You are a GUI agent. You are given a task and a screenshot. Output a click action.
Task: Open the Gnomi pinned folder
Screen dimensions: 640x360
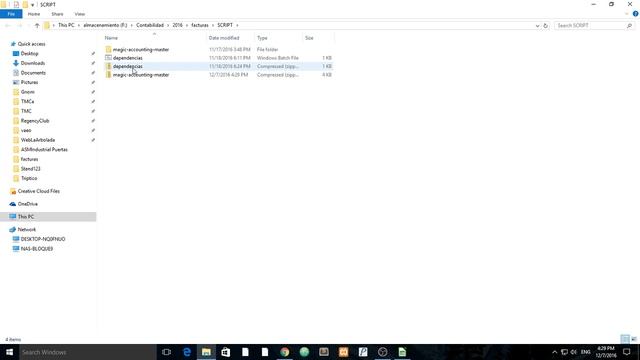point(27,92)
